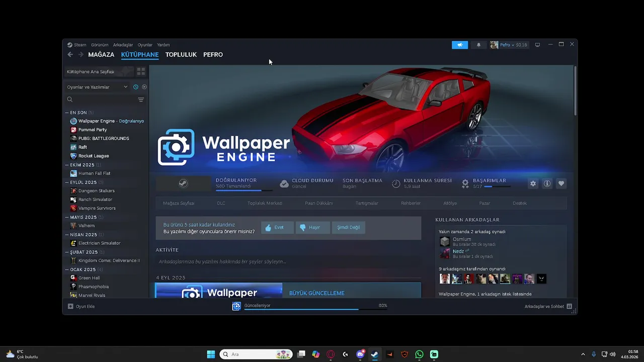Click the Doğrulanıyor verification progress bar

pos(244,191)
